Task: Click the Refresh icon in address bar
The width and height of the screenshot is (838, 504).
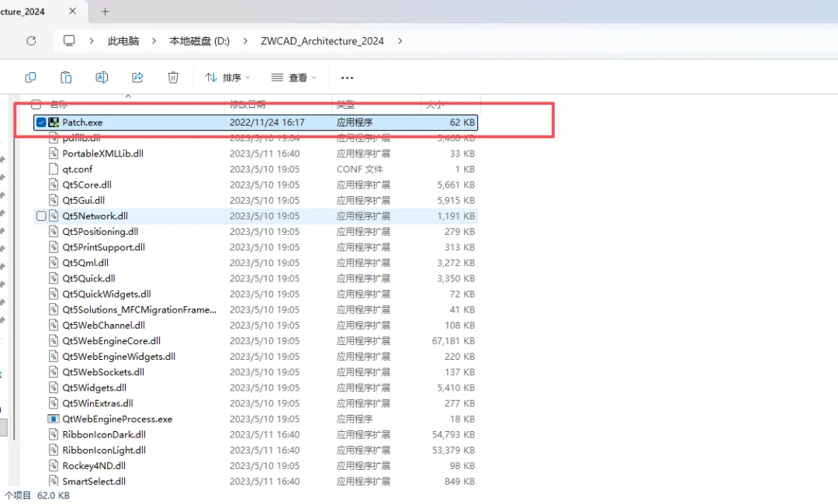Action: [31, 40]
